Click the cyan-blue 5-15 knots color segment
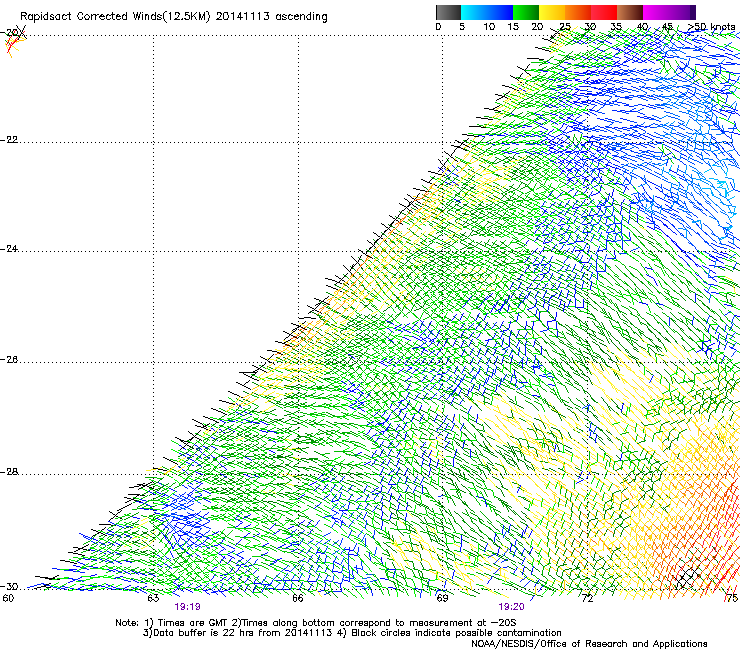The width and height of the screenshot is (740, 650). 487,12
